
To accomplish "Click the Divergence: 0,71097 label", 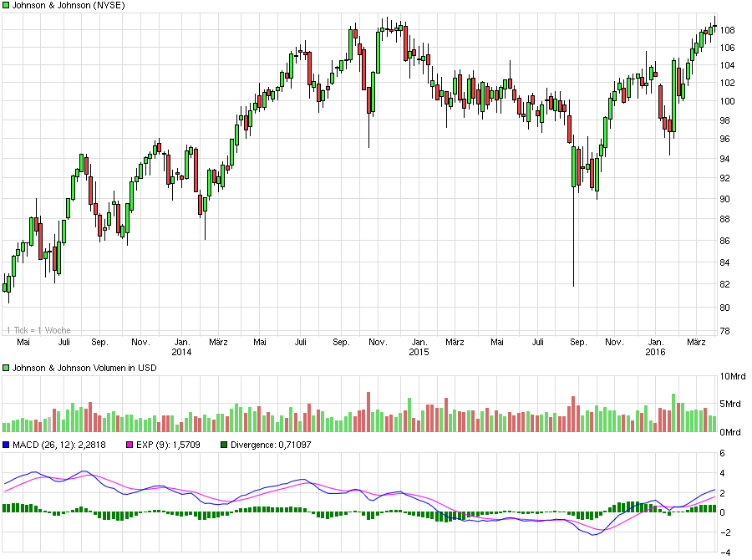I will [x=271, y=445].
